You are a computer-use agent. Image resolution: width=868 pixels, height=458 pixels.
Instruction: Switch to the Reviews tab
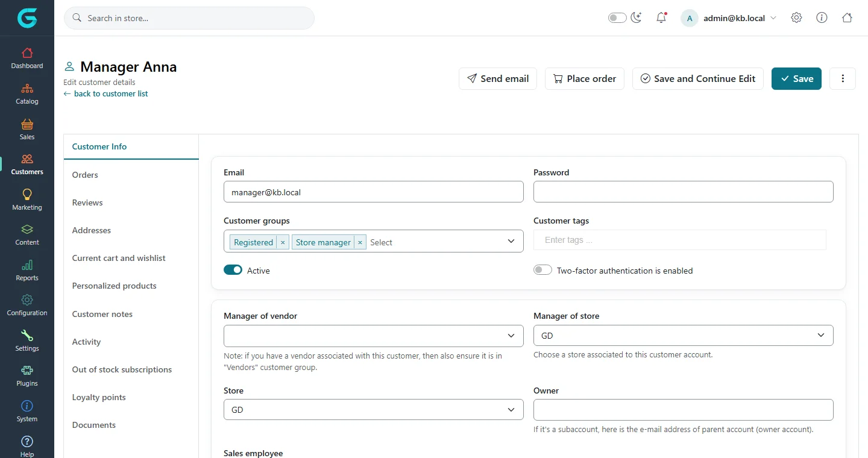tap(131, 202)
